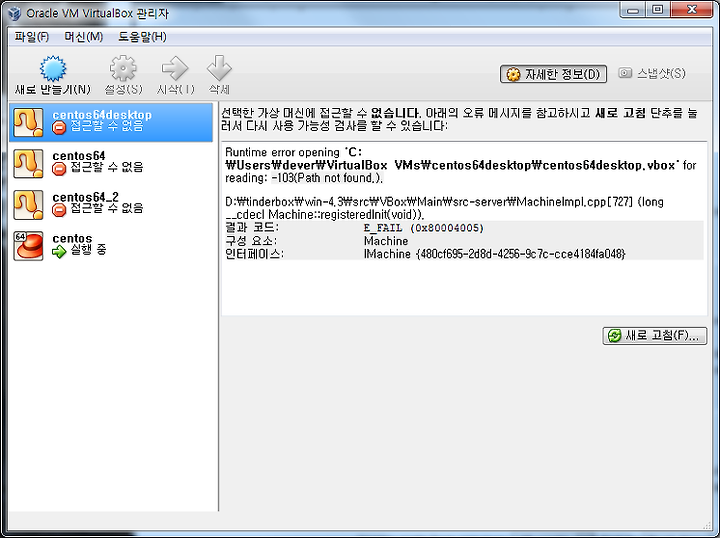The image size is (720, 538).
Task: Click the centos64desktop.vbox file path text
Action: point(452,165)
